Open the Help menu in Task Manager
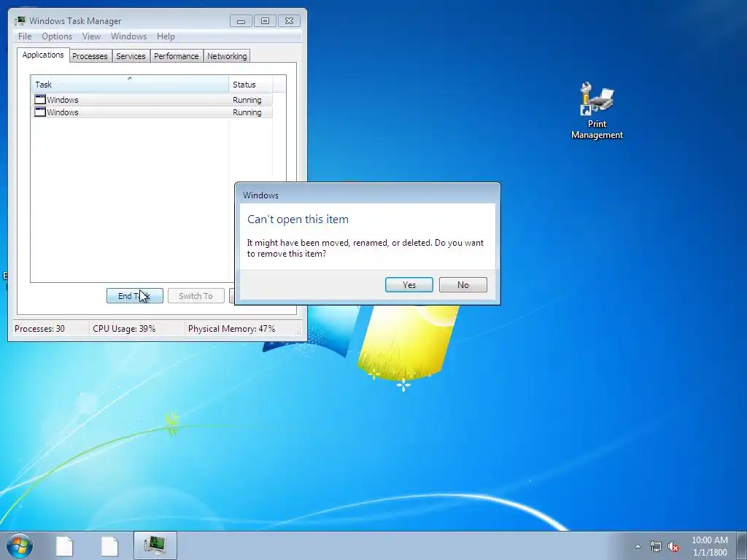Screen dimensions: 747x560 tap(166, 36)
